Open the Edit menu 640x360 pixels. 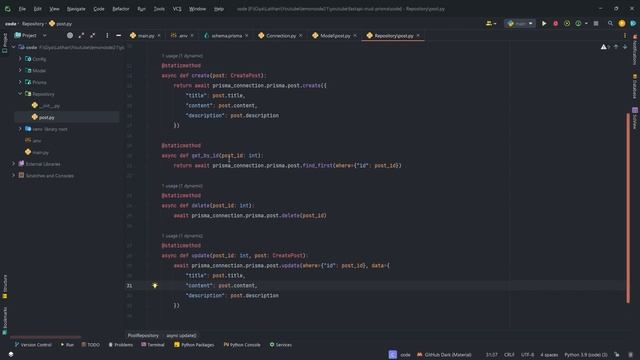pyautogui.click(x=38, y=9)
